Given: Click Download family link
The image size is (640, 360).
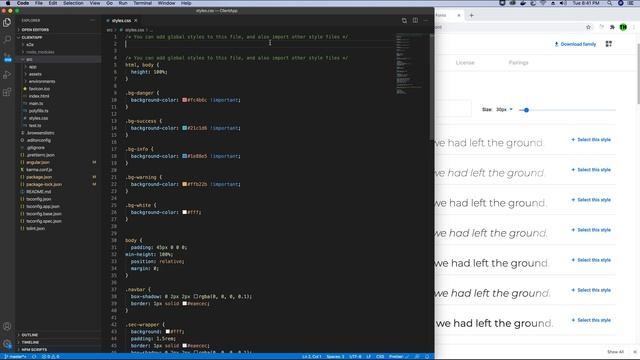Looking at the screenshot, I should tap(575, 44).
